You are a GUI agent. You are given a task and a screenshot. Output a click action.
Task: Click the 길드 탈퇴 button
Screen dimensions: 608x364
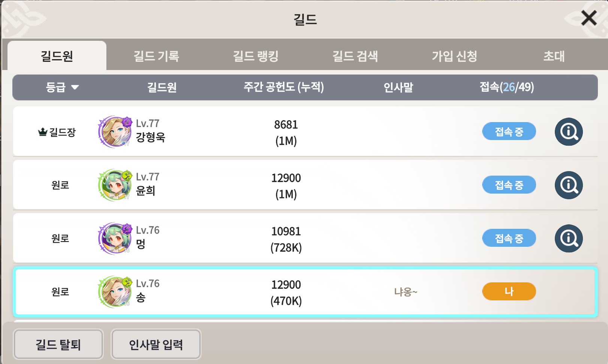[58, 344]
